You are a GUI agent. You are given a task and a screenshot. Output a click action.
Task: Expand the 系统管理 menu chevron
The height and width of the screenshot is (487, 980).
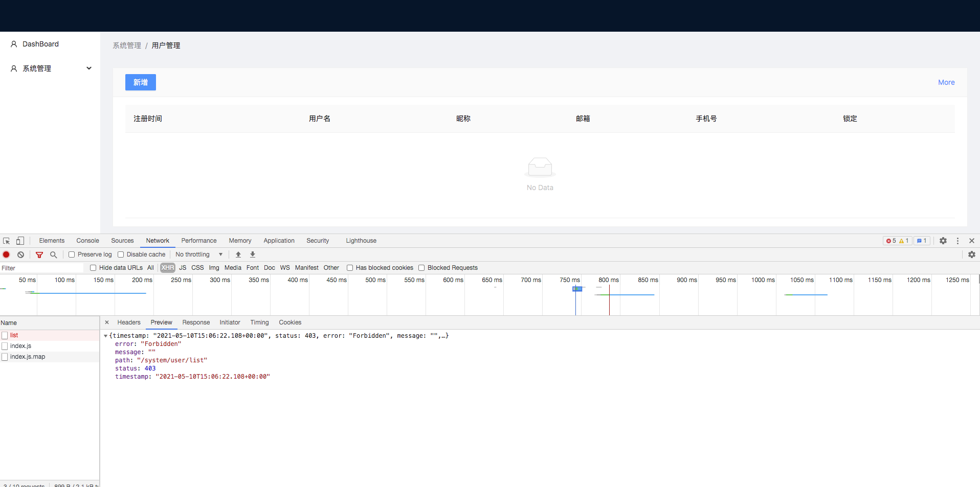(89, 68)
